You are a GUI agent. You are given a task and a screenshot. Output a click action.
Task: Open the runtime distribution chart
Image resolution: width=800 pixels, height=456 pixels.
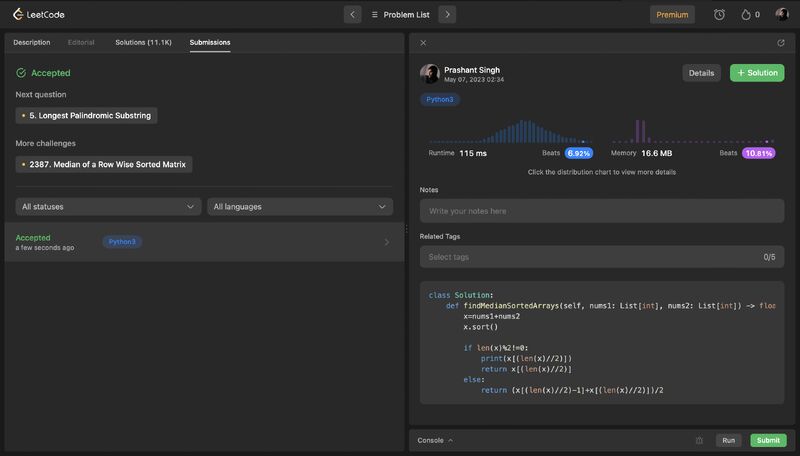[510, 132]
